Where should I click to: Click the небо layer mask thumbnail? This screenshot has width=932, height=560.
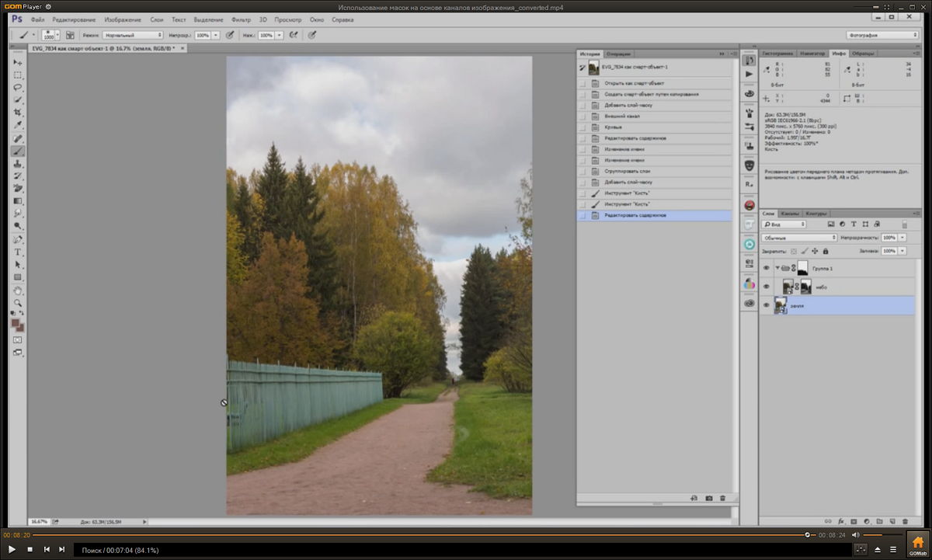[806, 287]
